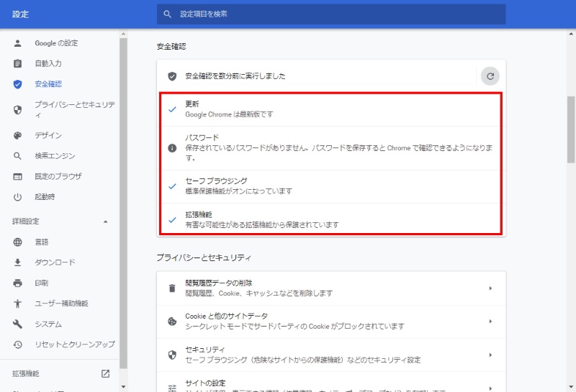Image resolution: width=576 pixels, height=392 pixels.
Task: Open 検索エンジン in the sidebar
Action: pyautogui.click(x=55, y=156)
